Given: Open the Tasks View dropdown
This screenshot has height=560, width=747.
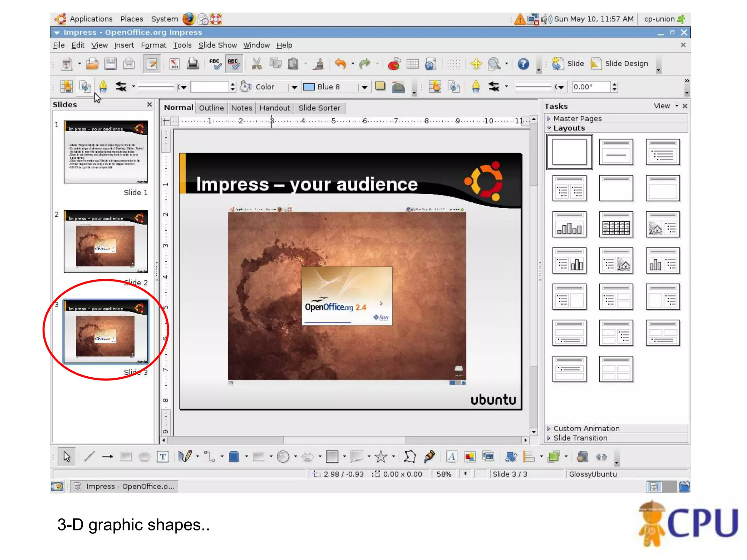Looking at the screenshot, I should (x=666, y=106).
